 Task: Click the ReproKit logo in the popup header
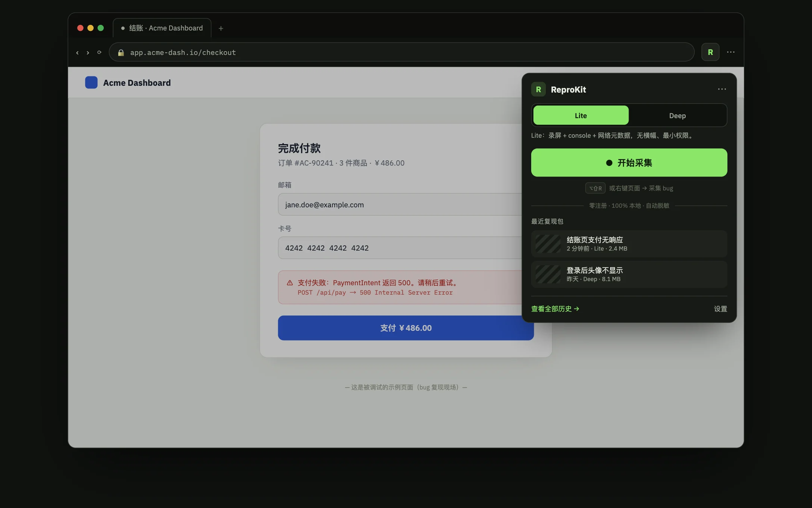[538, 90]
